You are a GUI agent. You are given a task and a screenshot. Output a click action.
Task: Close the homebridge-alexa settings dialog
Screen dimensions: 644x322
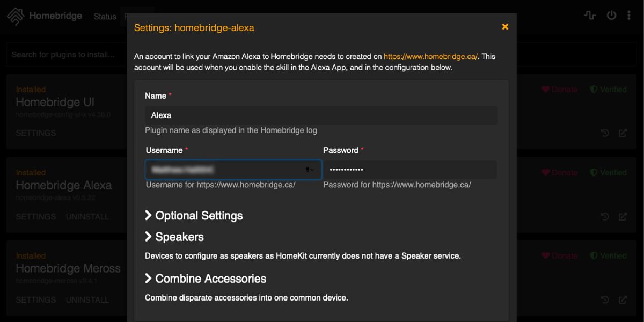505,27
